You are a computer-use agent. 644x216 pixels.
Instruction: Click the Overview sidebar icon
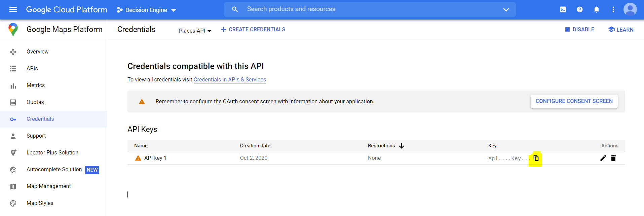13,52
